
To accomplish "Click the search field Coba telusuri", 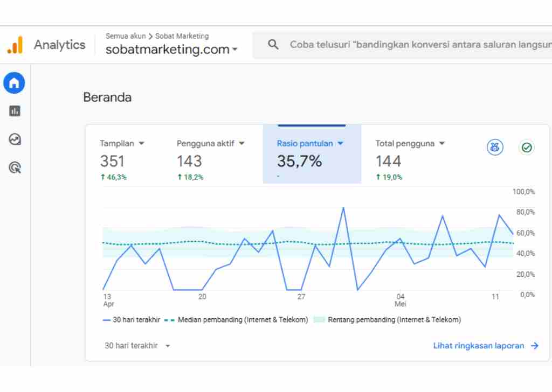I will pos(418,45).
